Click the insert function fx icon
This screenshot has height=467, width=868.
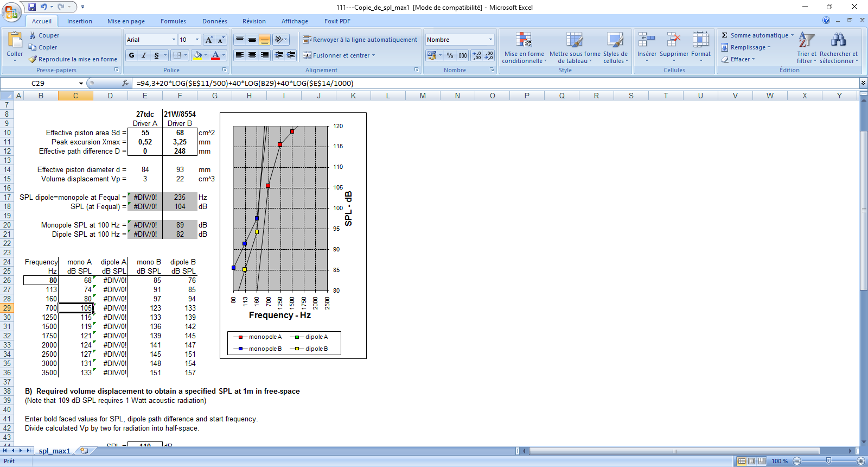[x=125, y=83]
